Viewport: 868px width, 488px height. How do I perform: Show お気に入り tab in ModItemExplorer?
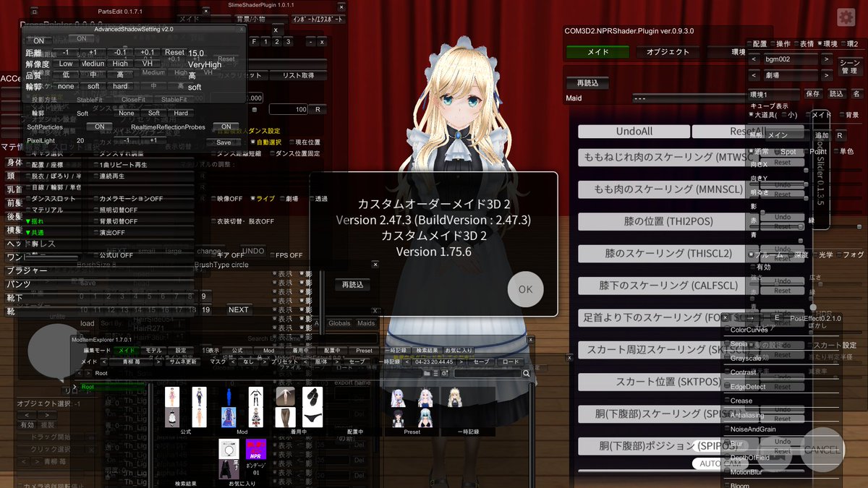click(x=459, y=351)
